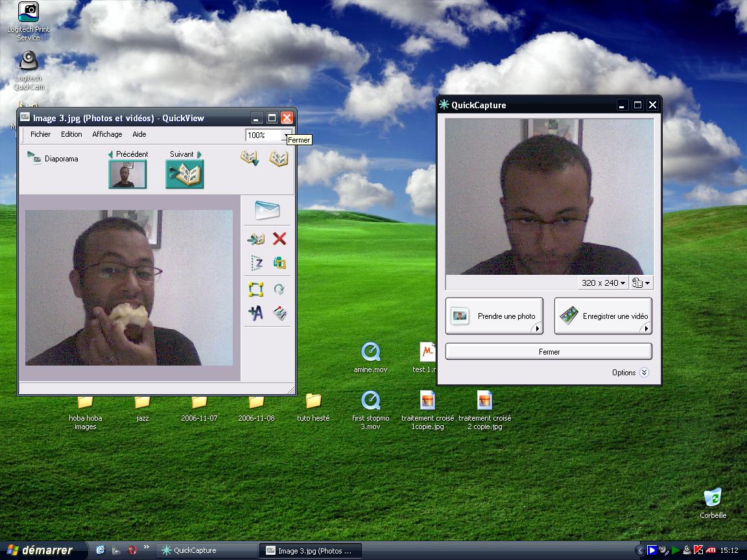The height and width of the screenshot is (560, 747).
Task: Open the adjustment sliders icon in QuickView
Action: pos(279,313)
